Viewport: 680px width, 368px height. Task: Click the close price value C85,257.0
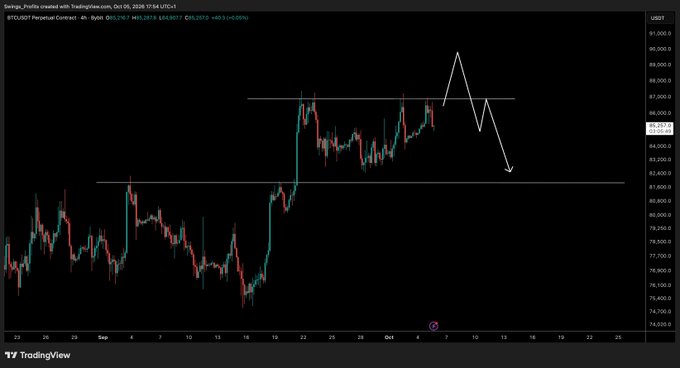[197, 18]
